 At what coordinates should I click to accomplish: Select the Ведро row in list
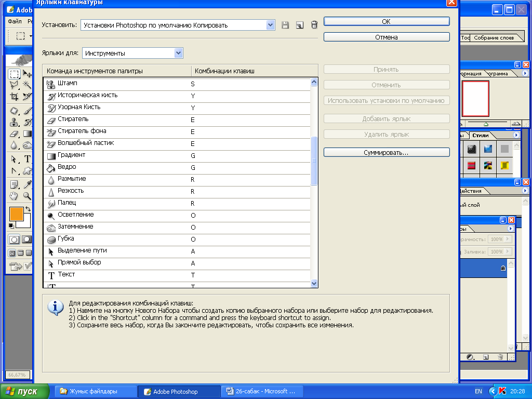tap(177, 168)
